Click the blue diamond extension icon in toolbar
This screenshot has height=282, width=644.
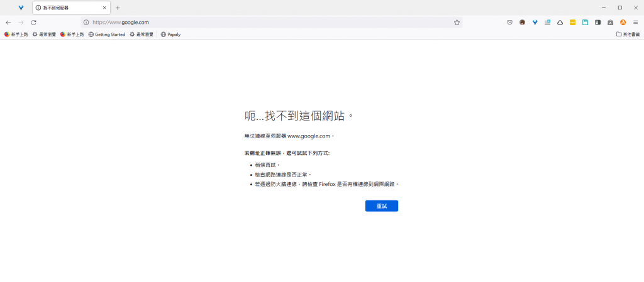535,23
